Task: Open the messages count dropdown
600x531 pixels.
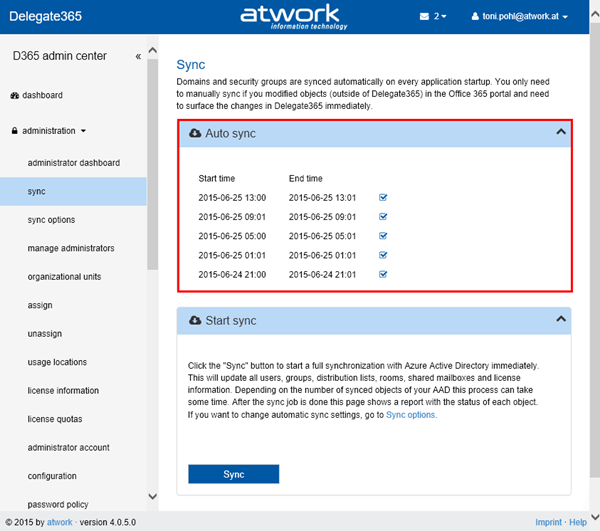Action: click(440, 16)
